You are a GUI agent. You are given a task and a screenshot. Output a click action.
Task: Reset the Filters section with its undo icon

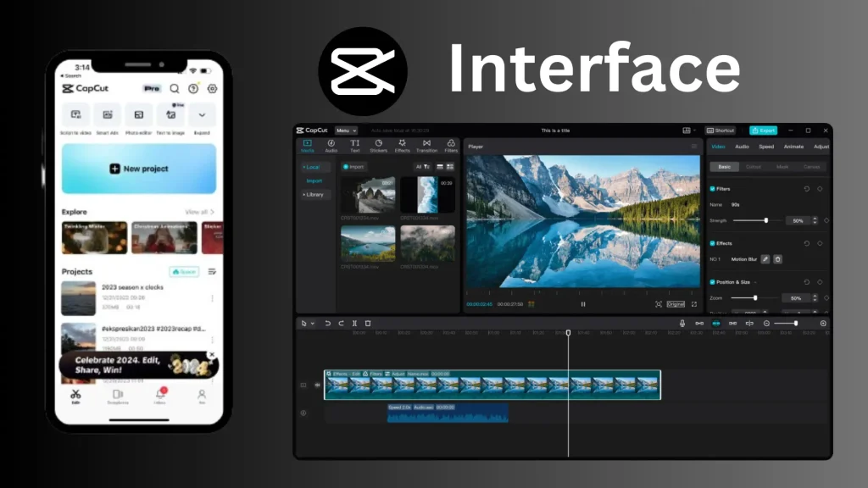pos(807,189)
